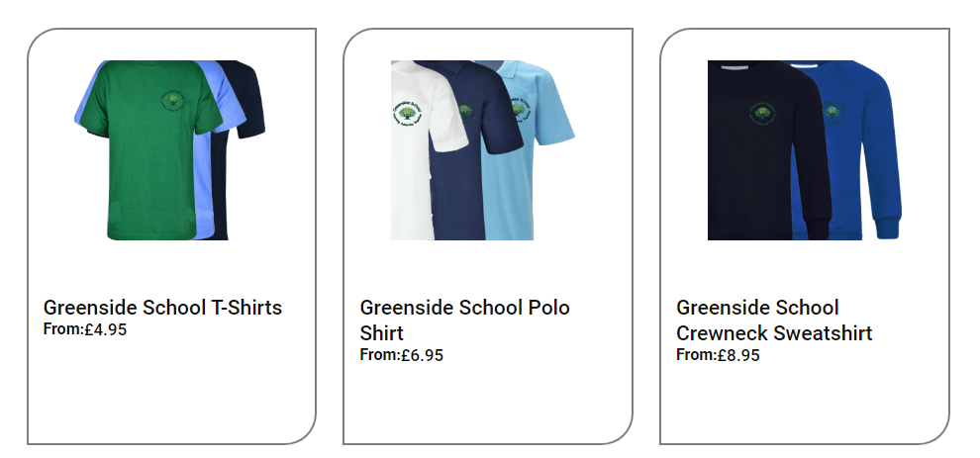The image size is (980, 458).
Task: Open the Greenside School Polo Shirt product image
Action: [482, 150]
